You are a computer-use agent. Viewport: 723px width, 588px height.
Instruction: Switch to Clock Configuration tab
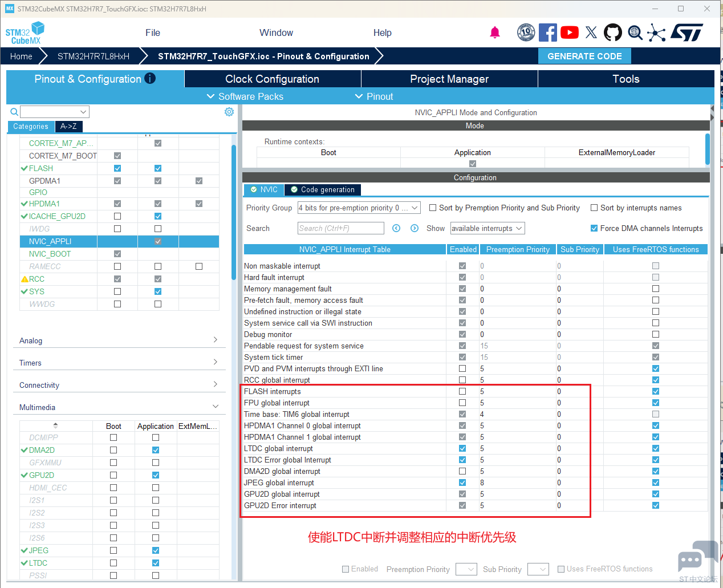coord(273,79)
